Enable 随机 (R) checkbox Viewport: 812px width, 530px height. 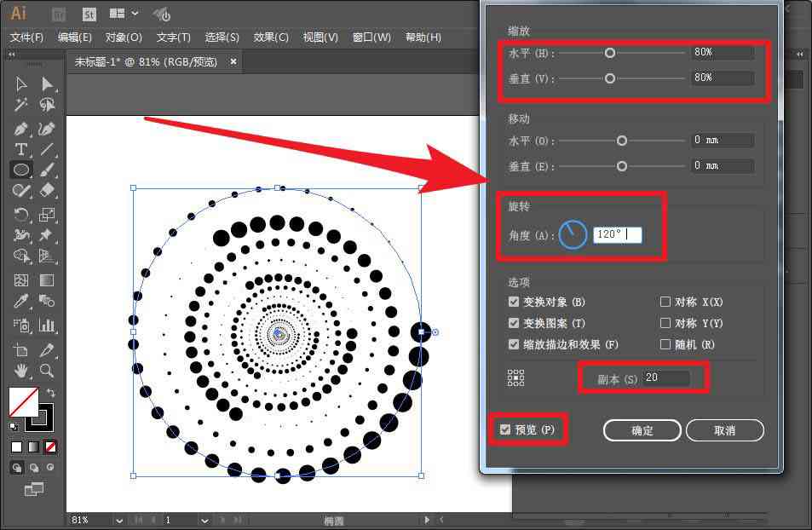[x=665, y=344]
